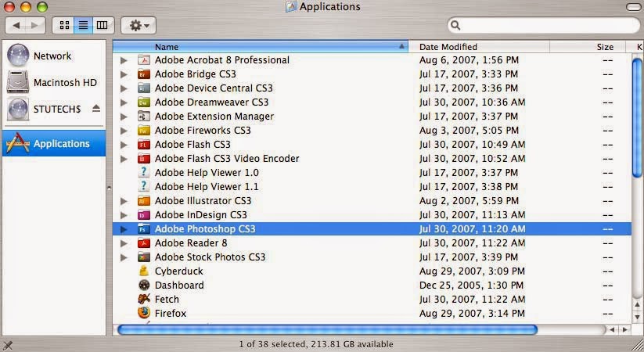Sort by the Size column header

click(x=588, y=47)
